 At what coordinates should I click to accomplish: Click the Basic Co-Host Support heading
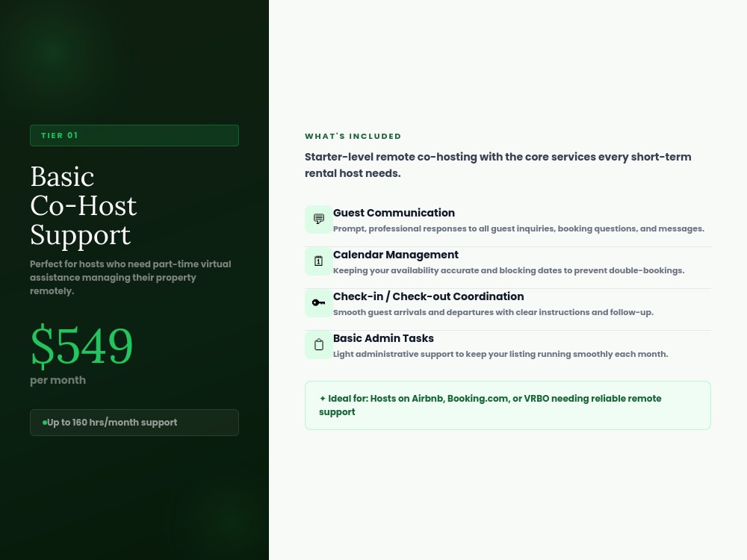tap(84, 206)
